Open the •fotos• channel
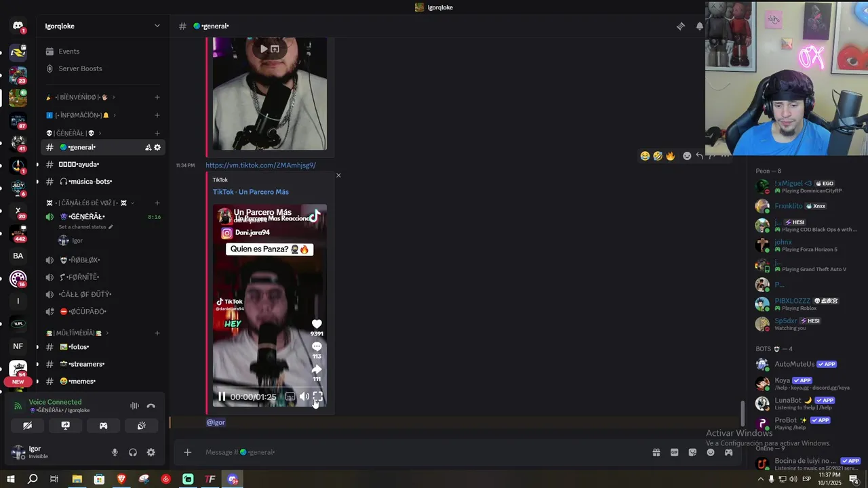Viewport: 868px width, 488px height. pos(102,347)
